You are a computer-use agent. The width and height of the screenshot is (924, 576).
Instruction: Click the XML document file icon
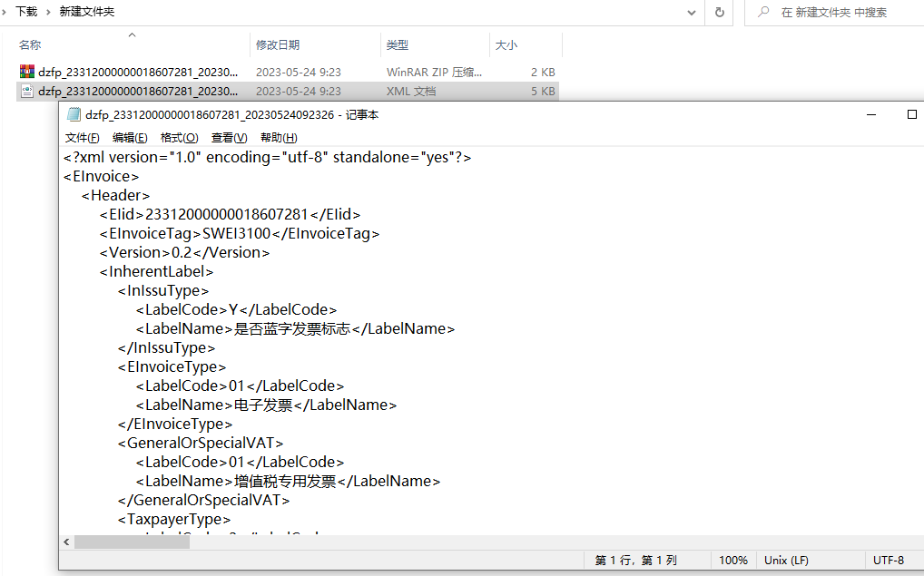click(x=26, y=92)
